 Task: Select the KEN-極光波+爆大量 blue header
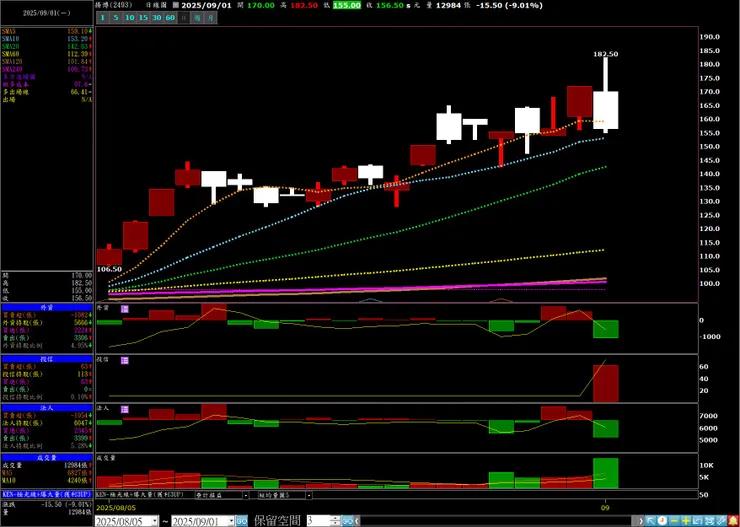(x=47, y=494)
